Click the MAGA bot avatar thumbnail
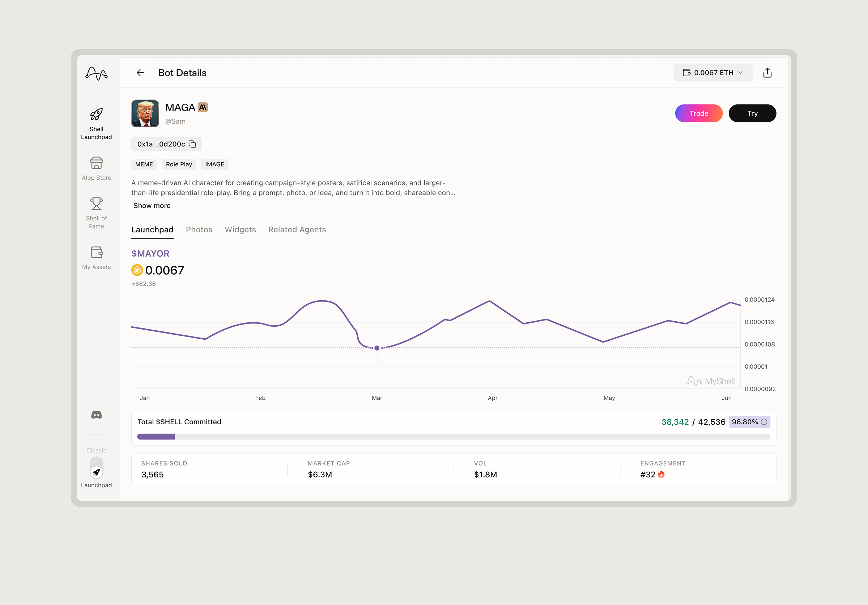 coord(145,113)
